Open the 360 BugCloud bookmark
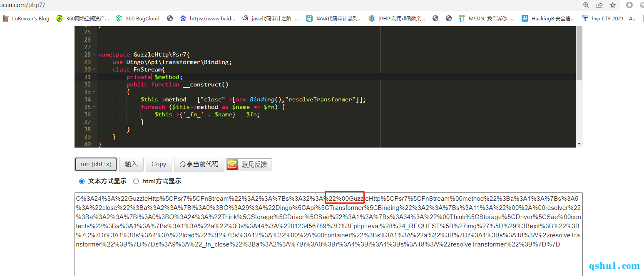Viewport: 644px width, 276px height. pos(137,18)
